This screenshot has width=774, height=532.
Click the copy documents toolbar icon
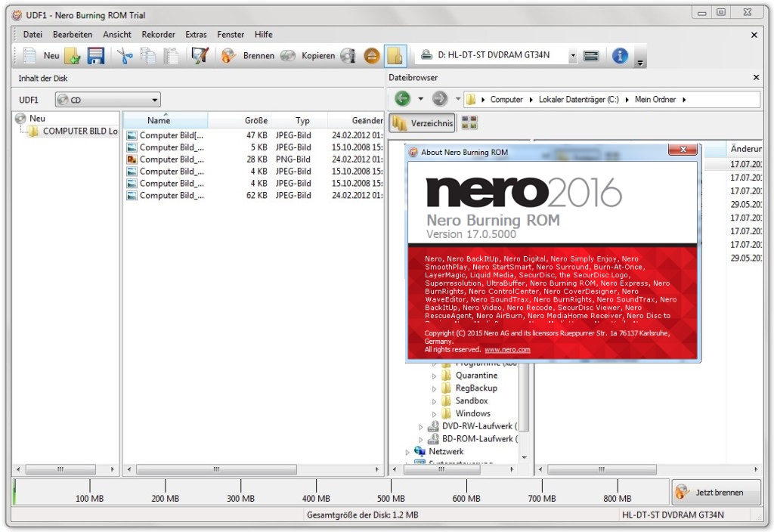(148, 56)
